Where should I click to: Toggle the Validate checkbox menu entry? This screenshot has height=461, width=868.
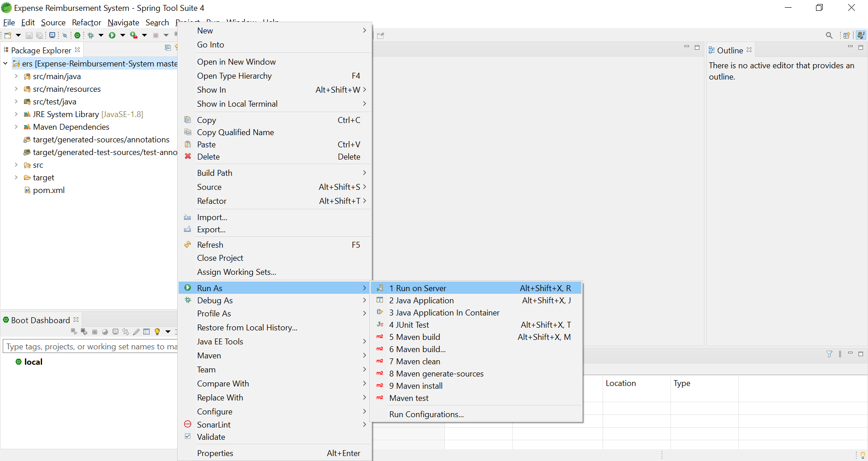tap(188, 437)
